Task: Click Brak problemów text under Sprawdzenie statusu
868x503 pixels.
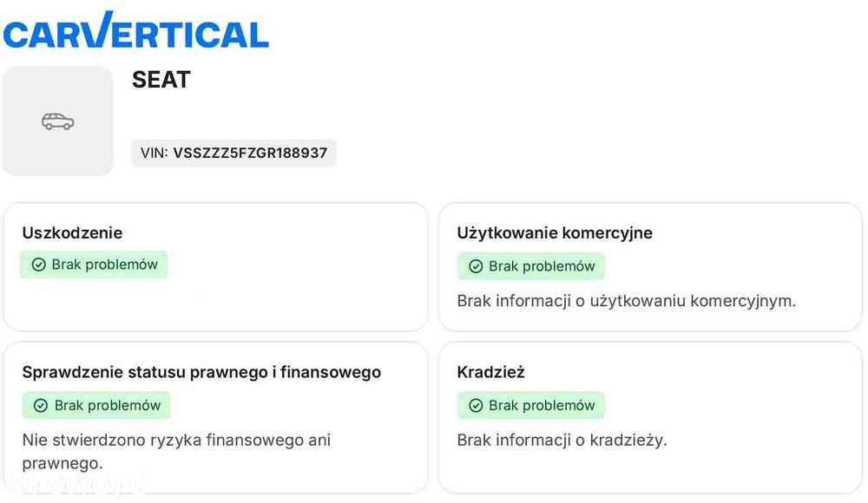Action: (x=108, y=405)
